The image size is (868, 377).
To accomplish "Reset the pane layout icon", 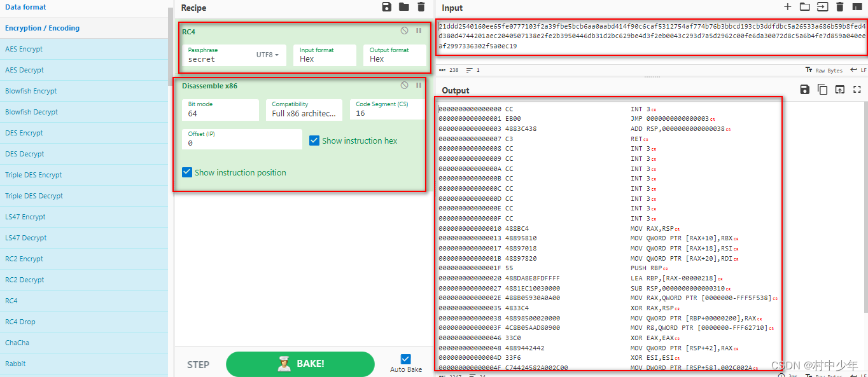I will pyautogui.click(x=857, y=7).
